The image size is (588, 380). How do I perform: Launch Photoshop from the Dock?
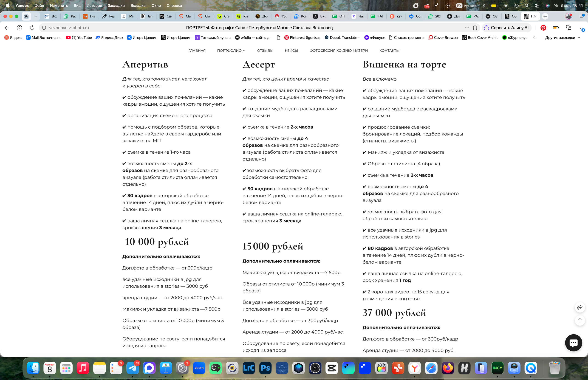[x=265, y=368]
